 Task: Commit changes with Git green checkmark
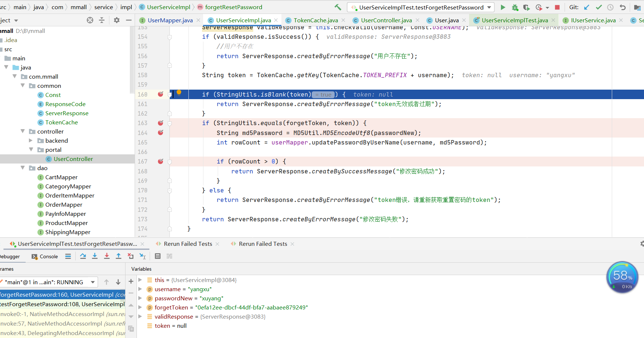point(599,7)
